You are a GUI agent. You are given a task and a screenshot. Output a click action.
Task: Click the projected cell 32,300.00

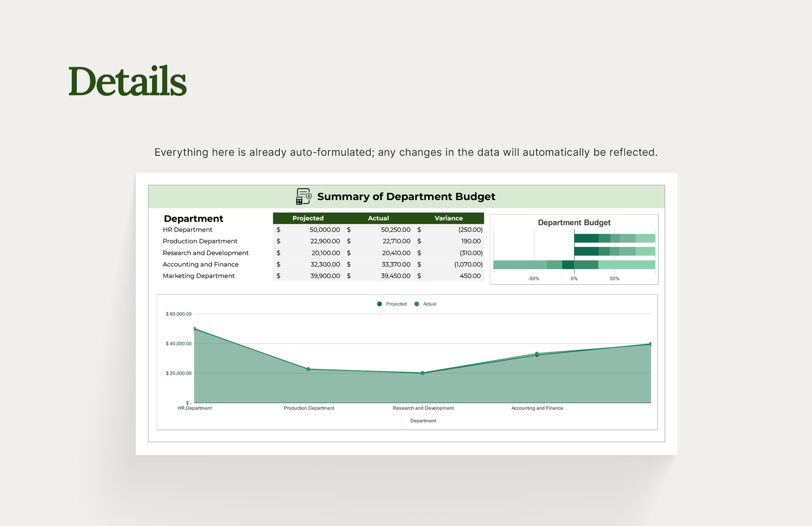tap(325, 264)
